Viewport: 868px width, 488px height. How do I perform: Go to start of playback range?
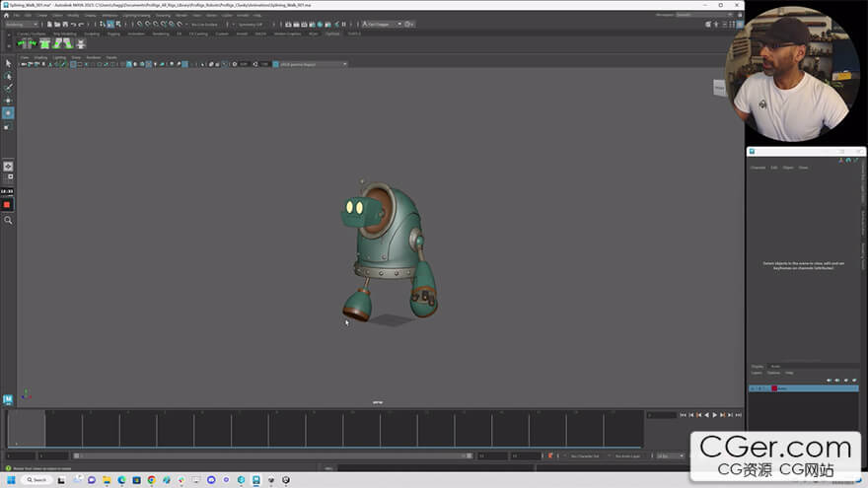coord(683,415)
